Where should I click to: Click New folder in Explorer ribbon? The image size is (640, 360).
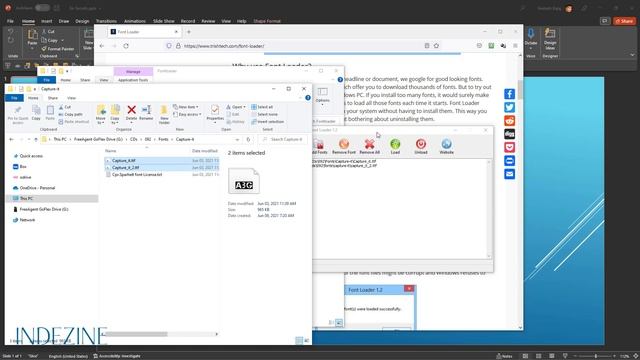coord(164,115)
